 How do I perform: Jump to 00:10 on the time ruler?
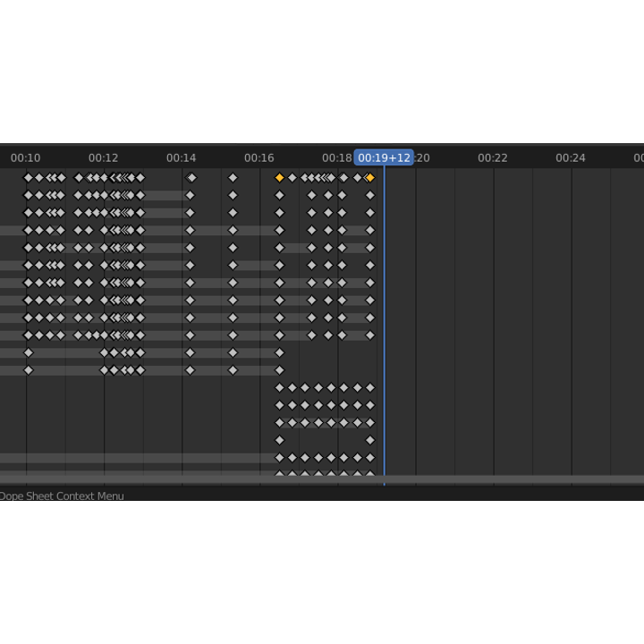[26, 157]
